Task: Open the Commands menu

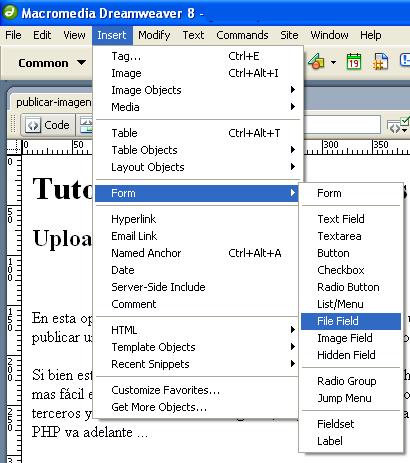Action: pyautogui.click(x=242, y=35)
